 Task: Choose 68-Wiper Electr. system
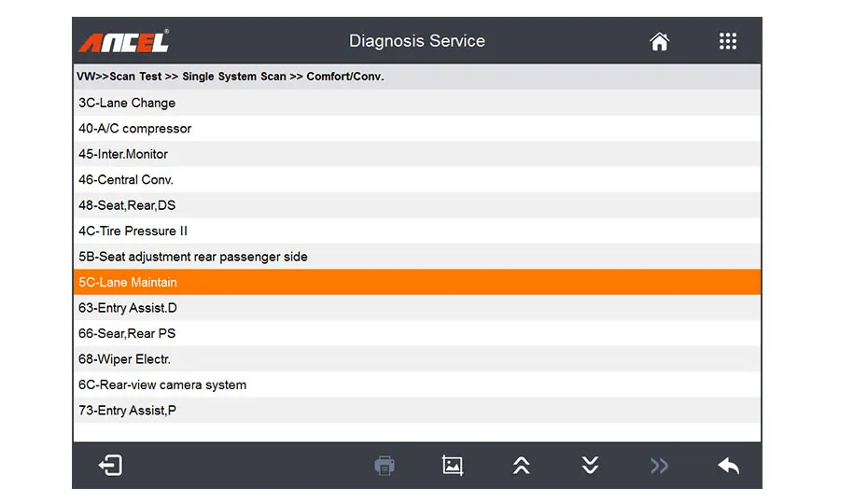[125, 359]
